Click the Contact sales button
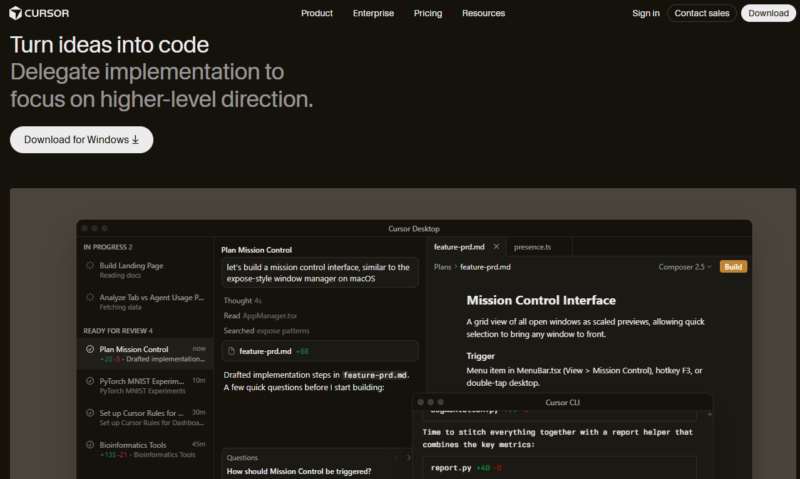 [702, 13]
